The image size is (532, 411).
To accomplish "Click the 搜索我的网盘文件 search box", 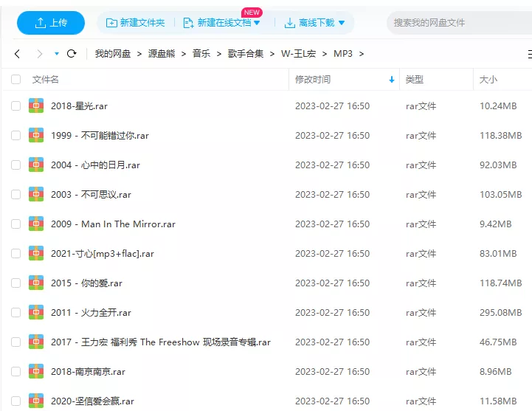I will pyautogui.click(x=457, y=23).
